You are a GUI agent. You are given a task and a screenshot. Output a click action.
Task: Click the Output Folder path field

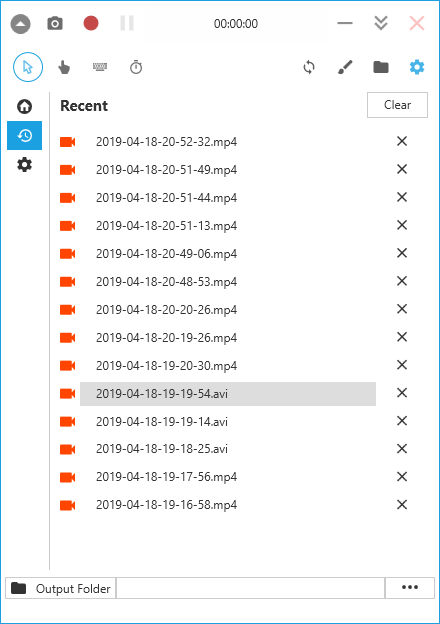(x=250, y=588)
